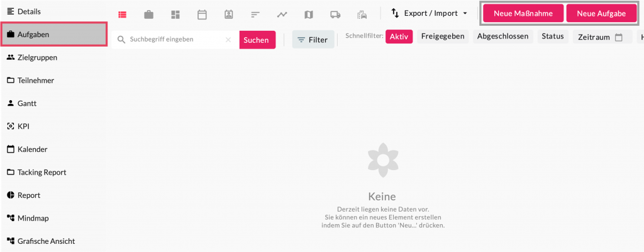The width and height of the screenshot is (644, 252).
Task: Select the dashboard tiles view icon
Action: 175,14
